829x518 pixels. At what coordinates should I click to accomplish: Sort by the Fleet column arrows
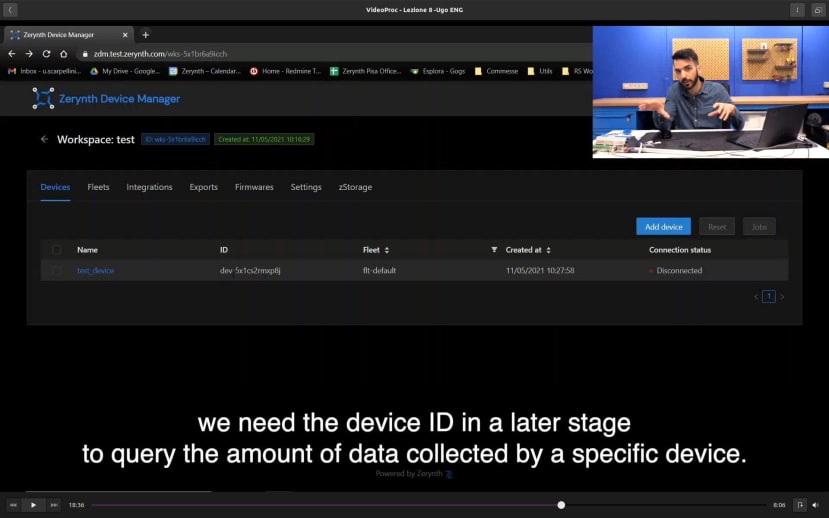coord(387,250)
